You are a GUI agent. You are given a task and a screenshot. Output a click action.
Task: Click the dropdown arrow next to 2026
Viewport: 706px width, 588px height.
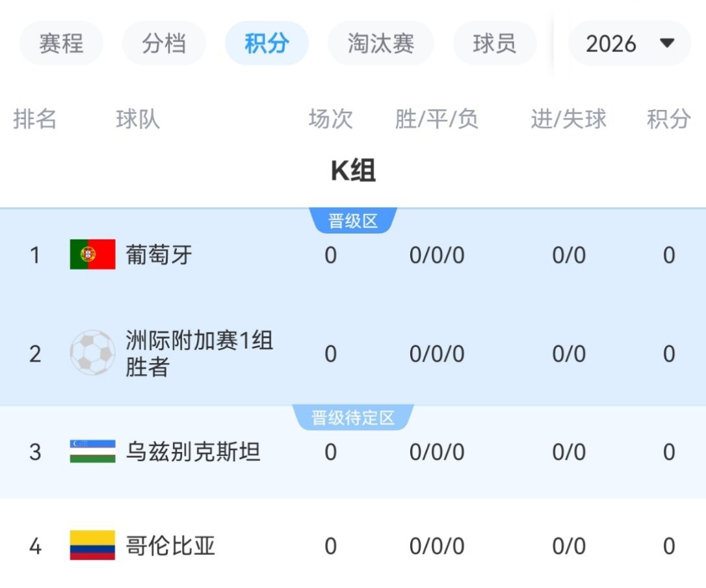coord(666,44)
